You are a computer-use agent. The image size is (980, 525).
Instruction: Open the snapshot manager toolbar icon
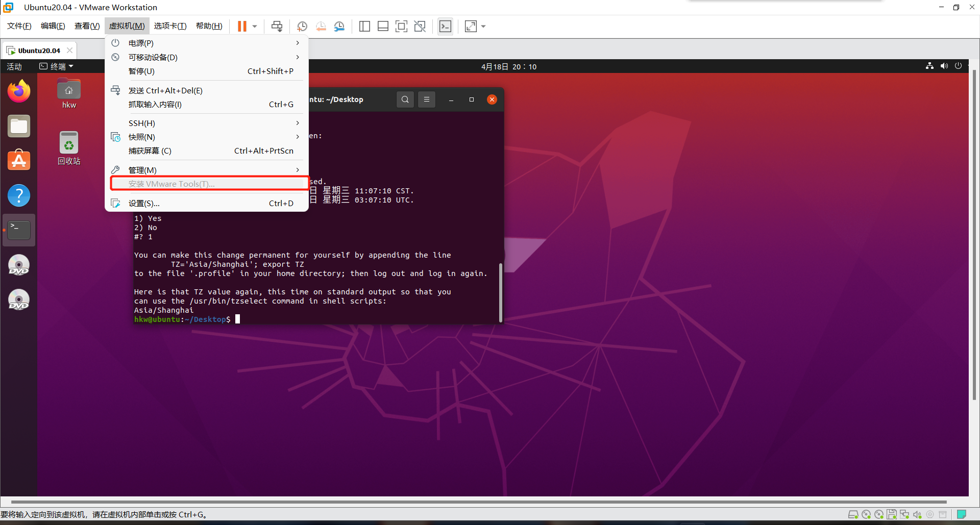click(339, 27)
